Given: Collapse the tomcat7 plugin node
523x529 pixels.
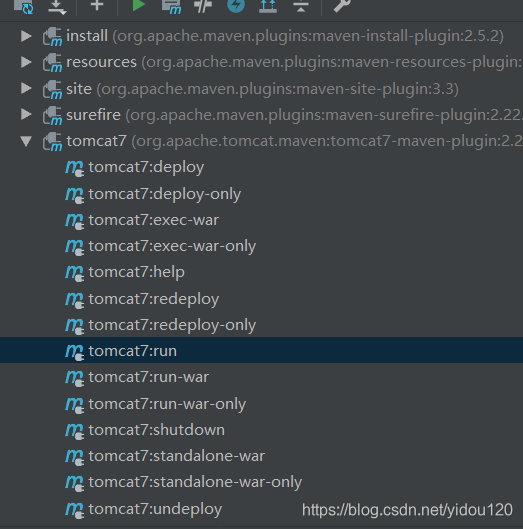Looking at the screenshot, I should 26,141.
